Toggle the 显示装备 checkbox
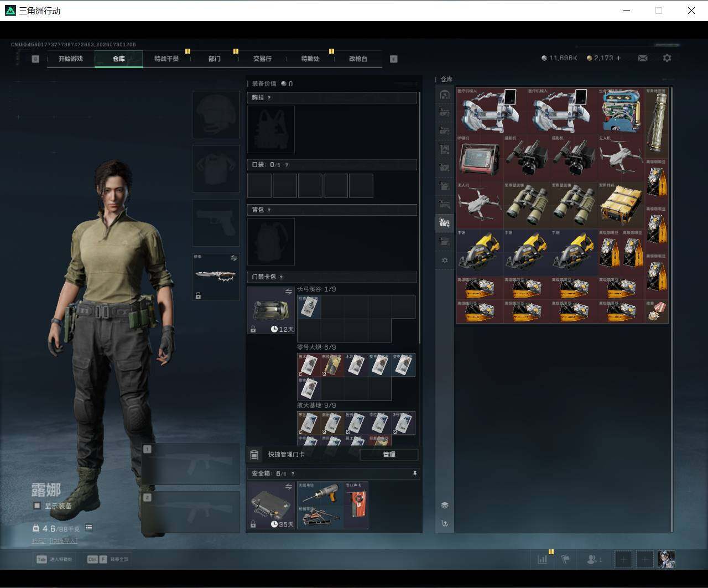Viewport: 708px width, 588px height. 37,506
